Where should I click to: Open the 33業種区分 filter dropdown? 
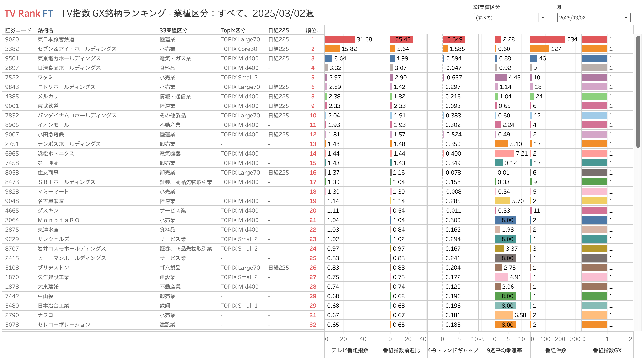pos(510,18)
